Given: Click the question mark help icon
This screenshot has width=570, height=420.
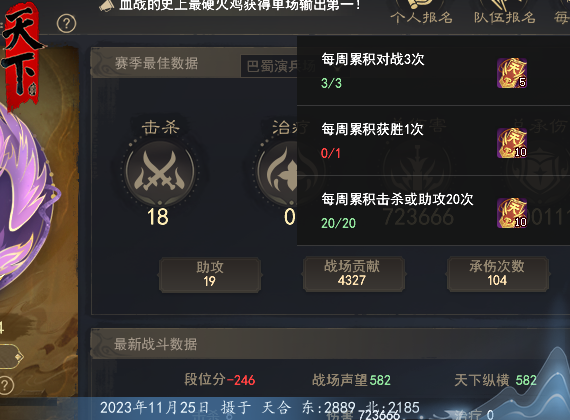Looking at the screenshot, I should [67, 24].
